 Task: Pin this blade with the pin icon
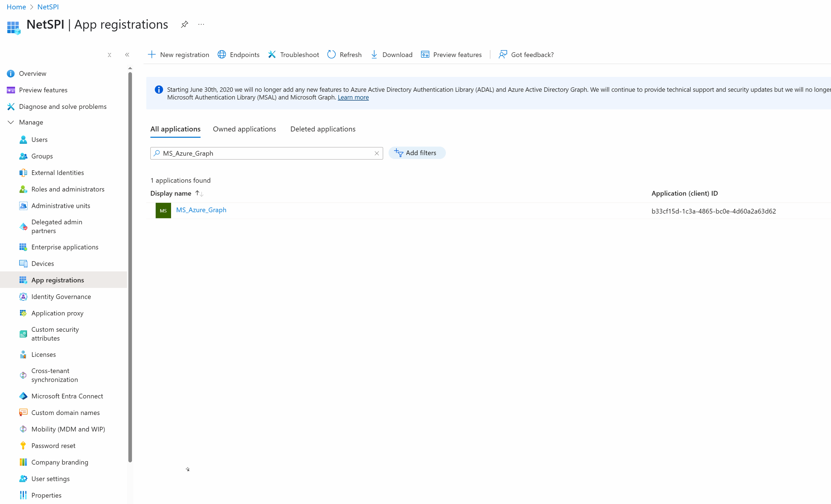185,25
